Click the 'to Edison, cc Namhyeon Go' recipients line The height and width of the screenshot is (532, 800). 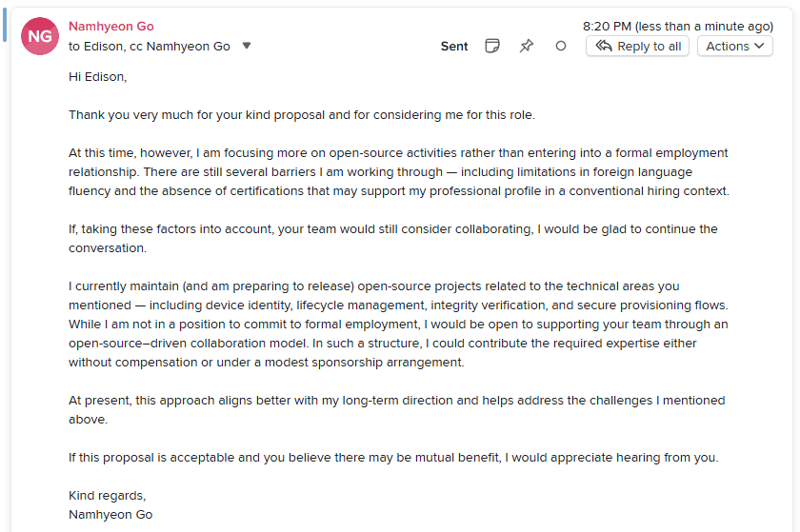(x=150, y=46)
